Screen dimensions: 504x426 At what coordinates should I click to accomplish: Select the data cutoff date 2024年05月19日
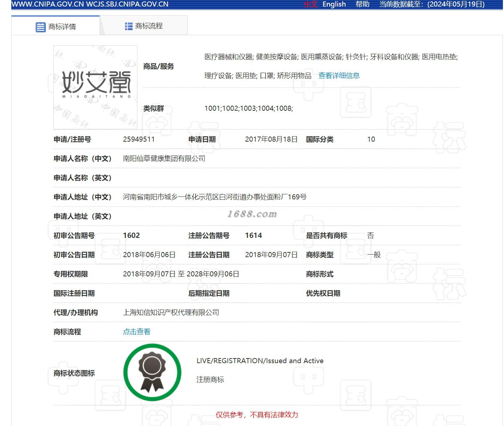click(456, 4)
